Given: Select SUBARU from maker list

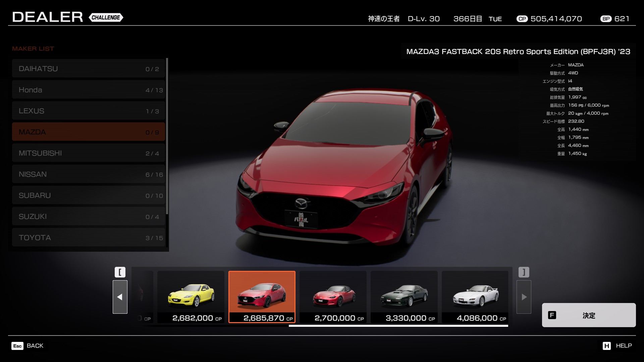Looking at the screenshot, I should point(89,195).
